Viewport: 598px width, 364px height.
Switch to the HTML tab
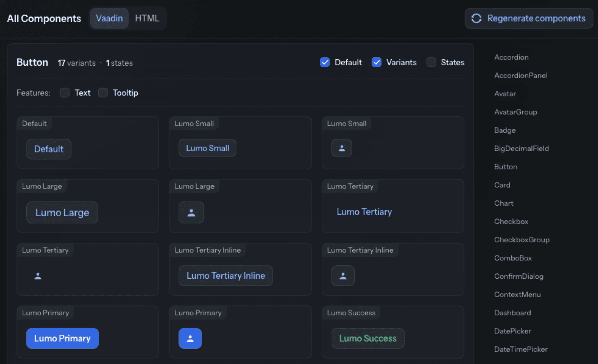click(x=147, y=18)
